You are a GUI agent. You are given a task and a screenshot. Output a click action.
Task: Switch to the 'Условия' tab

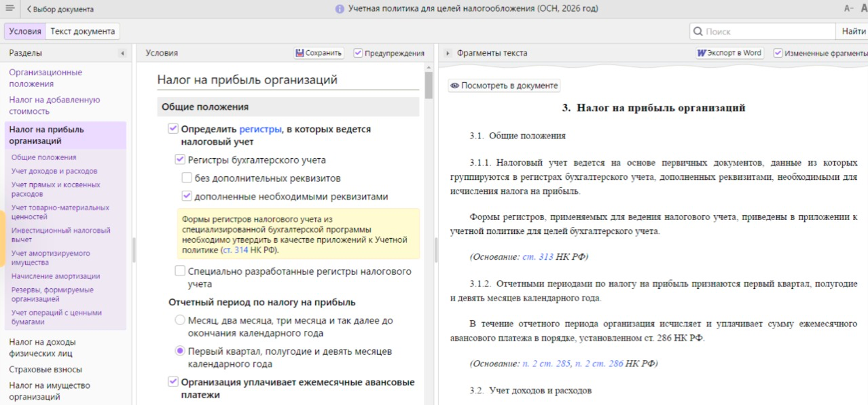pyautogui.click(x=25, y=31)
